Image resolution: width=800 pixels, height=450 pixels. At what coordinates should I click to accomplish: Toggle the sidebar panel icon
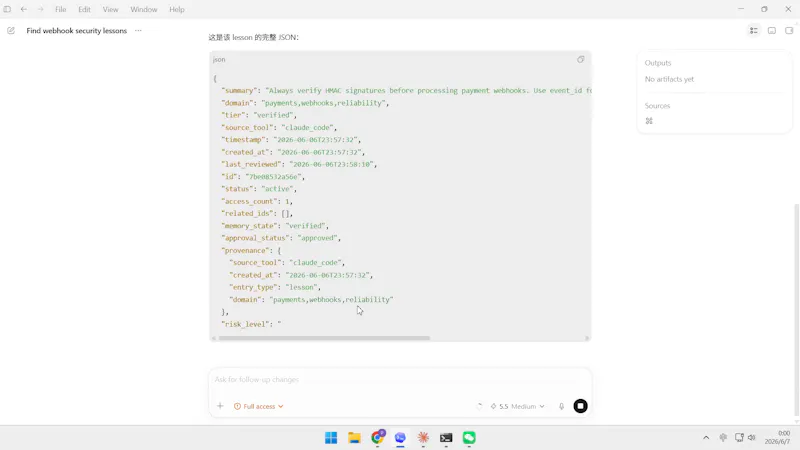tap(7, 9)
